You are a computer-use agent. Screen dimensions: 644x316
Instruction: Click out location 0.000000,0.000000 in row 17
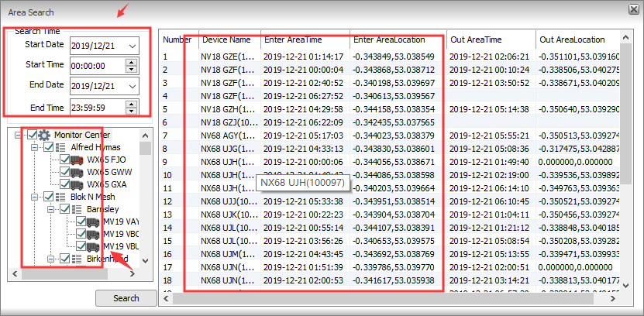coord(575,267)
